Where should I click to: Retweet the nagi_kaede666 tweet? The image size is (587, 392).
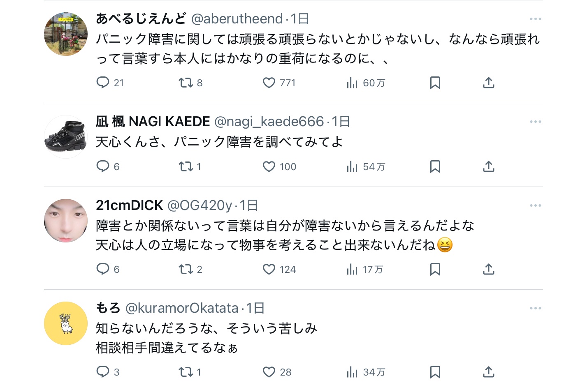(x=186, y=166)
